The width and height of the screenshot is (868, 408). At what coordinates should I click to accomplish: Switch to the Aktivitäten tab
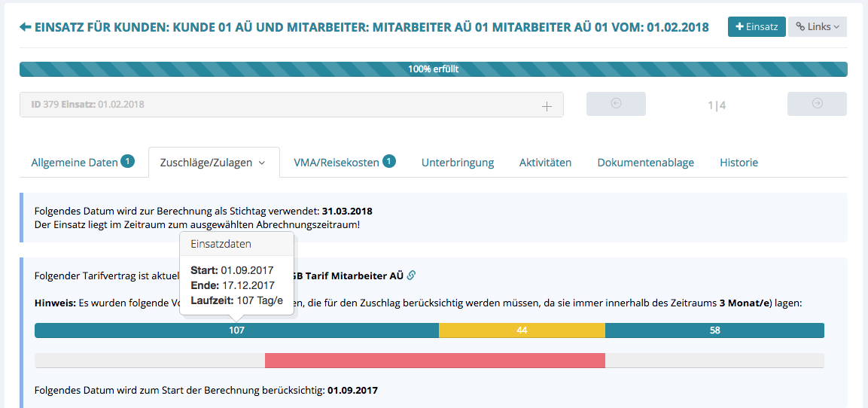545,163
